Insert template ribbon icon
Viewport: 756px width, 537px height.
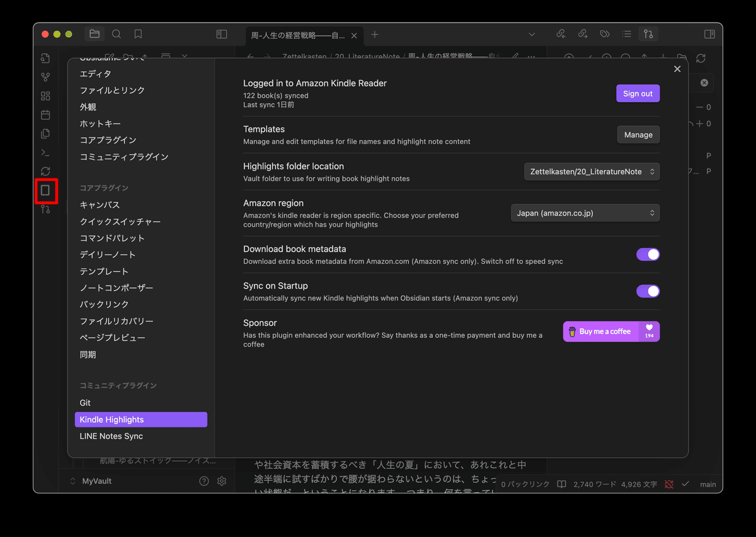45,134
